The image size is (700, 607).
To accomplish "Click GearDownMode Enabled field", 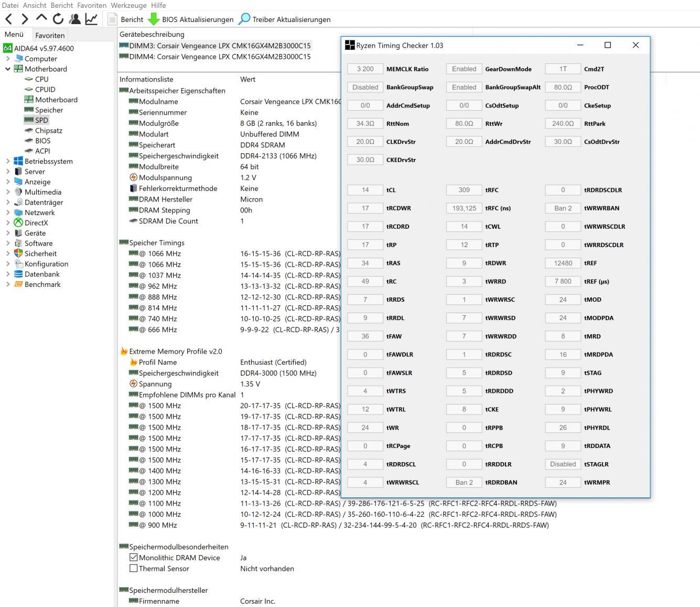I will [x=464, y=69].
